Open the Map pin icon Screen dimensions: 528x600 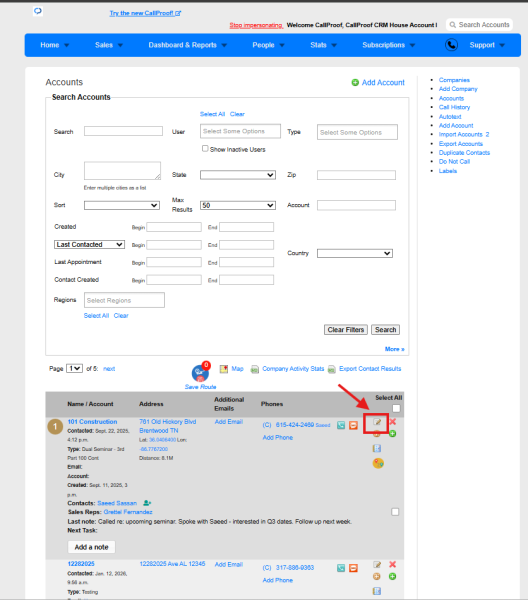224,369
